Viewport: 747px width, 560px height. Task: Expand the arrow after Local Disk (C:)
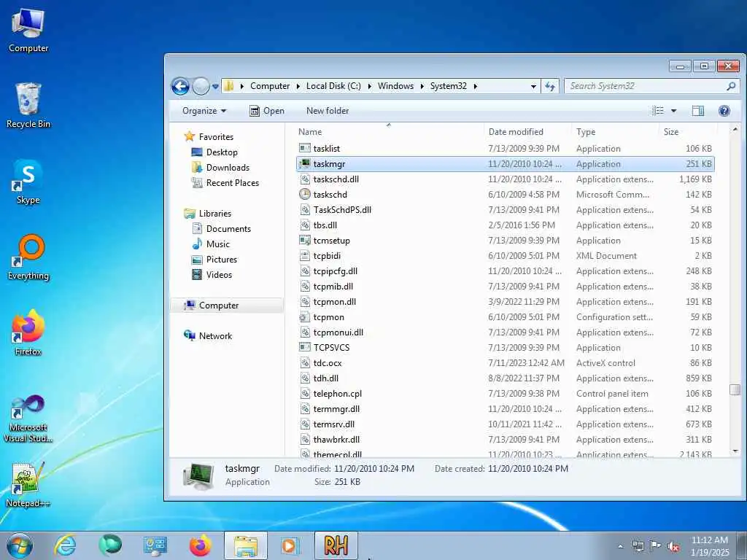[369, 86]
